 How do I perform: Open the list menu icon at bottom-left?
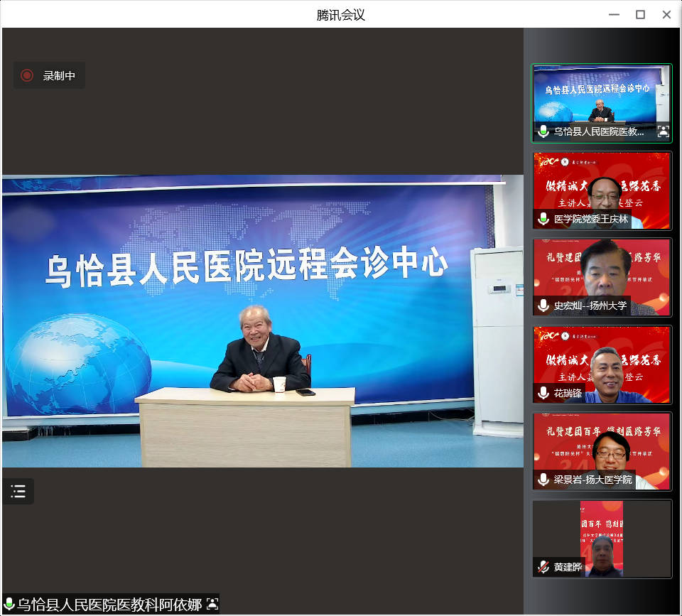18,491
